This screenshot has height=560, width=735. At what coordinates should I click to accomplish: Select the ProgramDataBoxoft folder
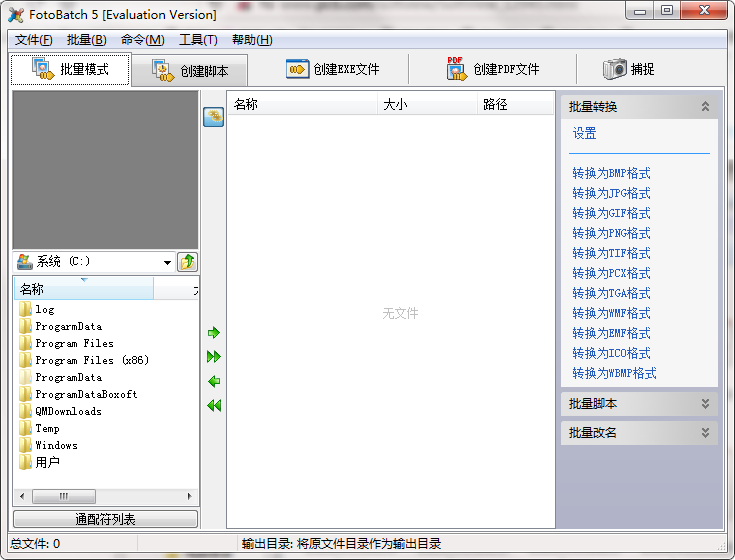coord(78,395)
